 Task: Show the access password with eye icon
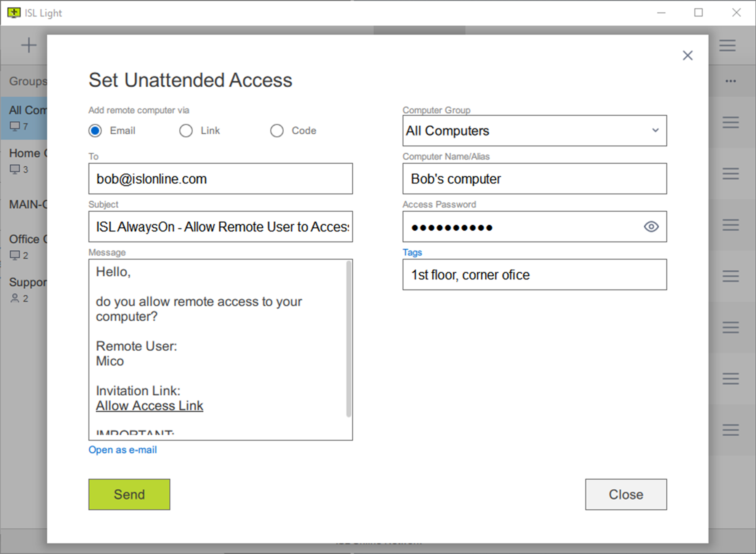point(651,227)
